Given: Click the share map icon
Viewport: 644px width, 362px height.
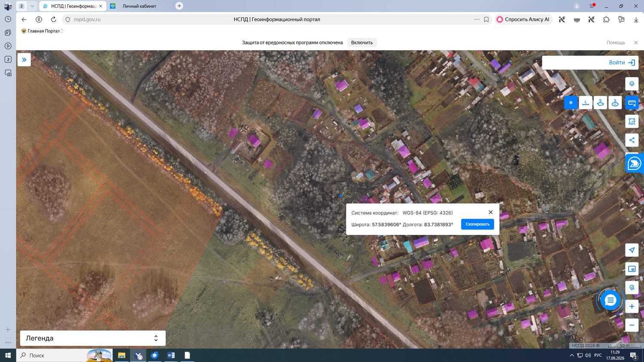Looking at the screenshot, I should (x=632, y=140).
